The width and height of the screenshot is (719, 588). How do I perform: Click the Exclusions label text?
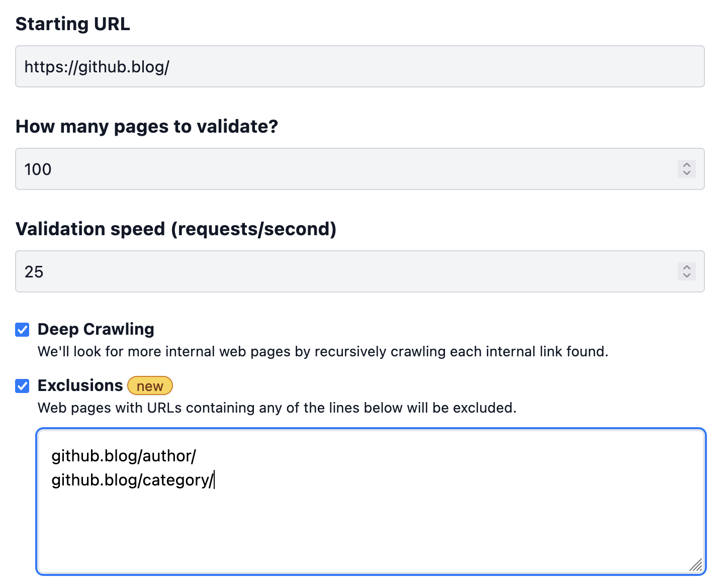click(80, 385)
